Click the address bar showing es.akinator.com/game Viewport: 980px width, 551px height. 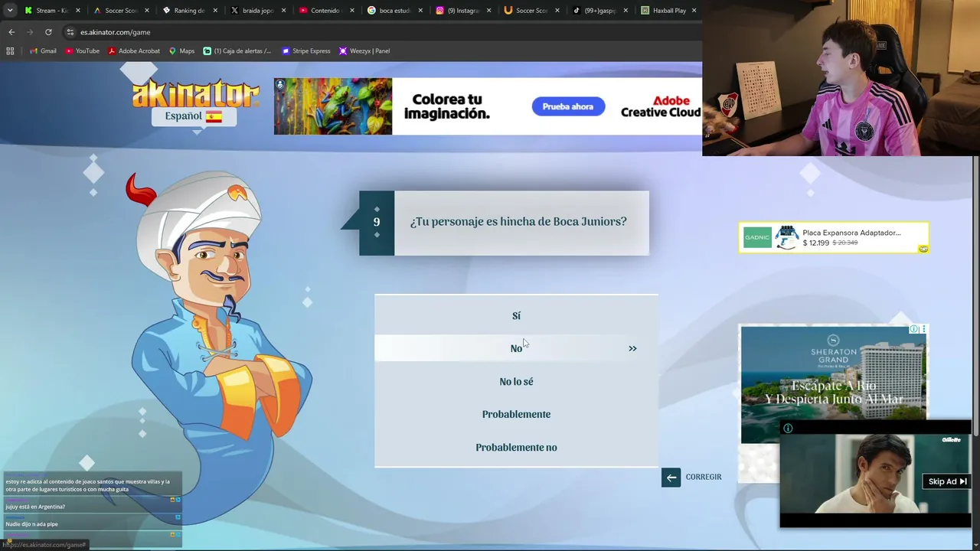pyautogui.click(x=383, y=32)
